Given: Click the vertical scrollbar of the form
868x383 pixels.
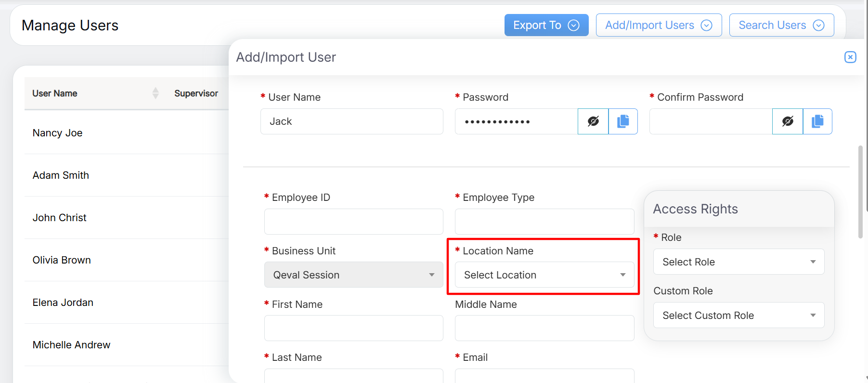Looking at the screenshot, I should click(860, 192).
